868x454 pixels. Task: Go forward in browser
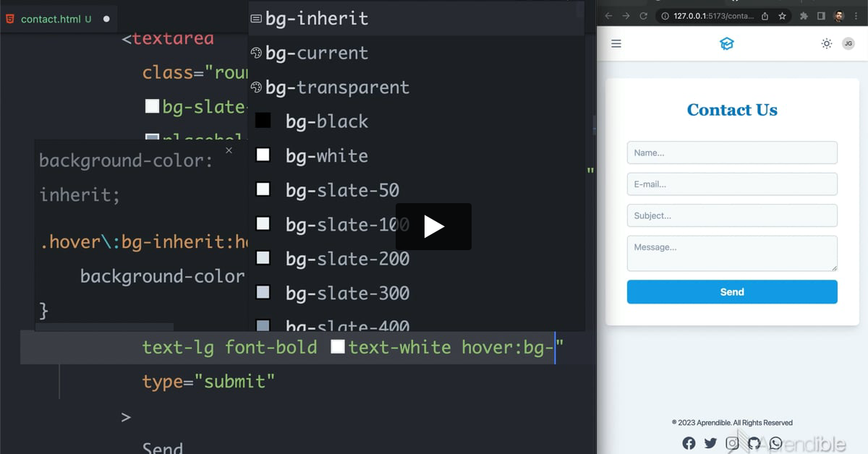coord(626,16)
